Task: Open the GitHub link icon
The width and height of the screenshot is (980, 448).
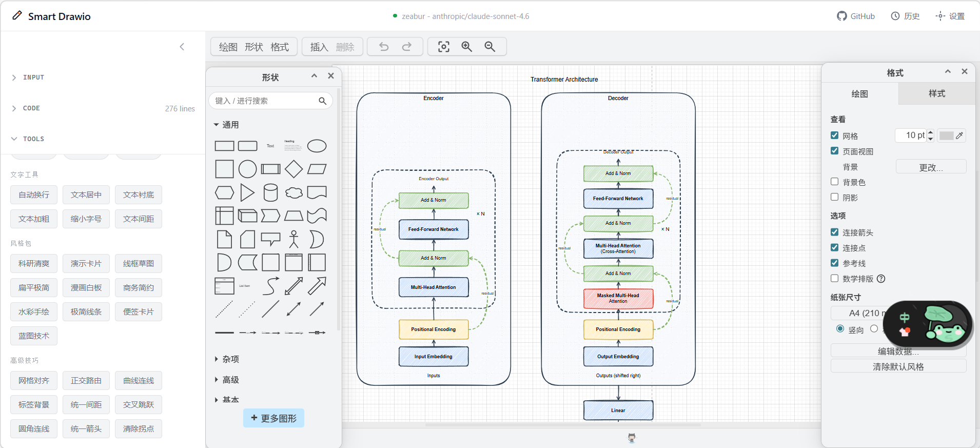Action: 842,16
